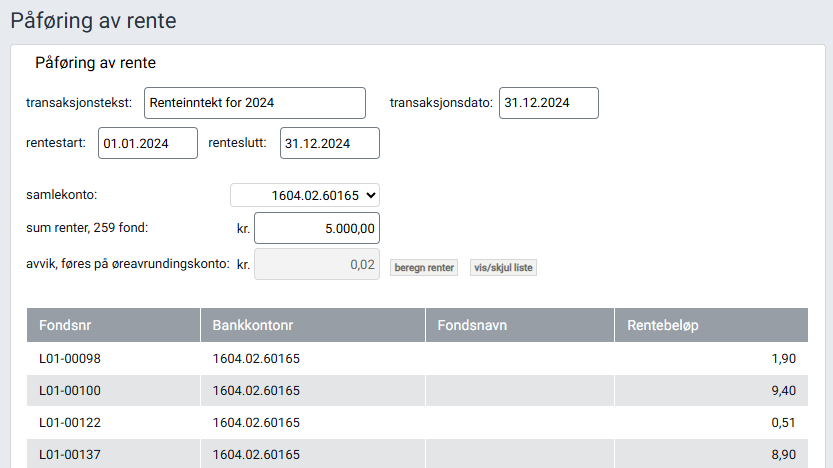Viewport: 833px width, 468px height.
Task: Select fund row L01-00100
Action: click(68, 391)
